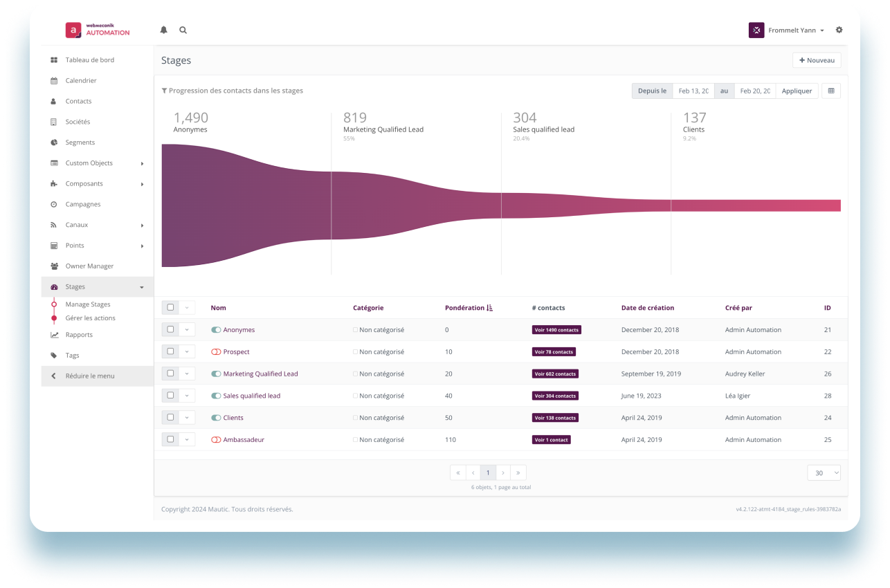Click Voir 78 contacts badge
This screenshot has width=890, height=588.
[x=554, y=352]
